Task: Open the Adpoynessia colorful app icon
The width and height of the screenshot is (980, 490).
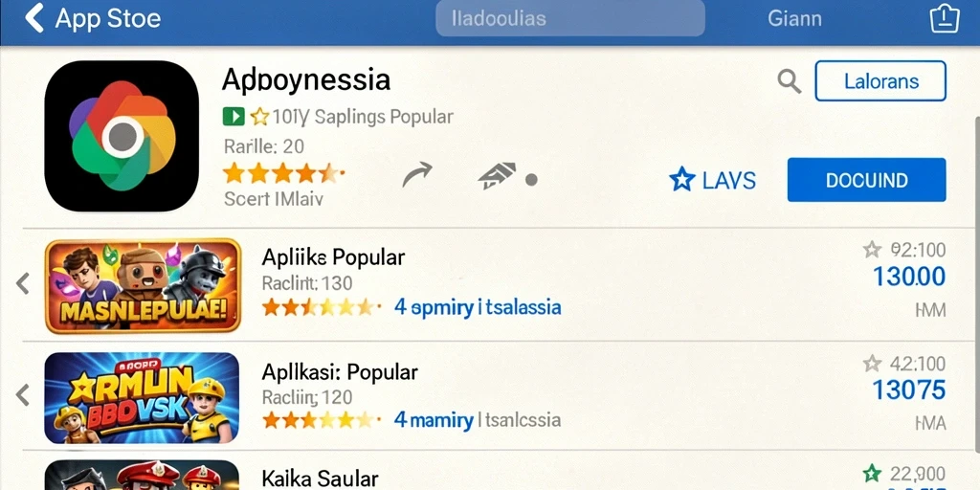Action: click(122, 136)
